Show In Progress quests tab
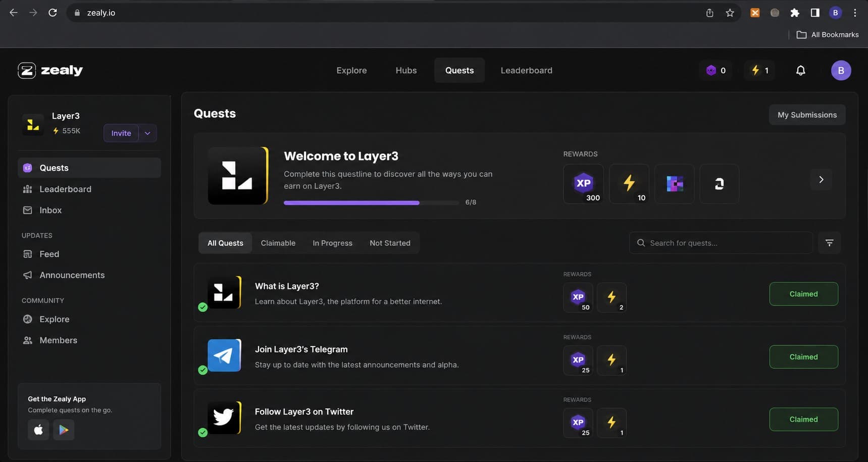Screen dimensions: 868x462 (332, 243)
